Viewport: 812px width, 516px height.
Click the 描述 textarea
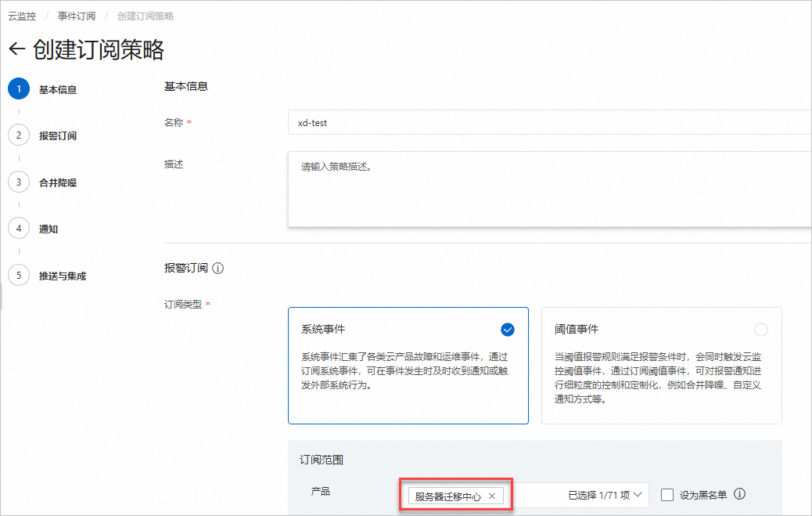click(x=549, y=189)
